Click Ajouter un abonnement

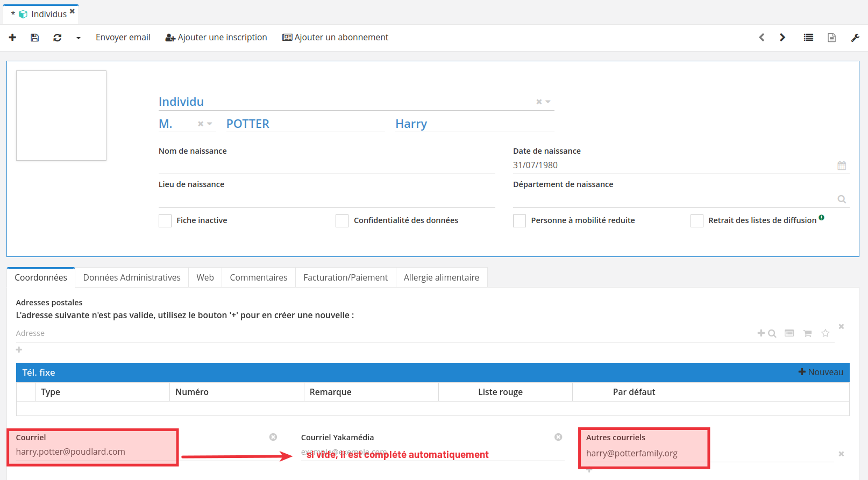(x=335, y=37)
